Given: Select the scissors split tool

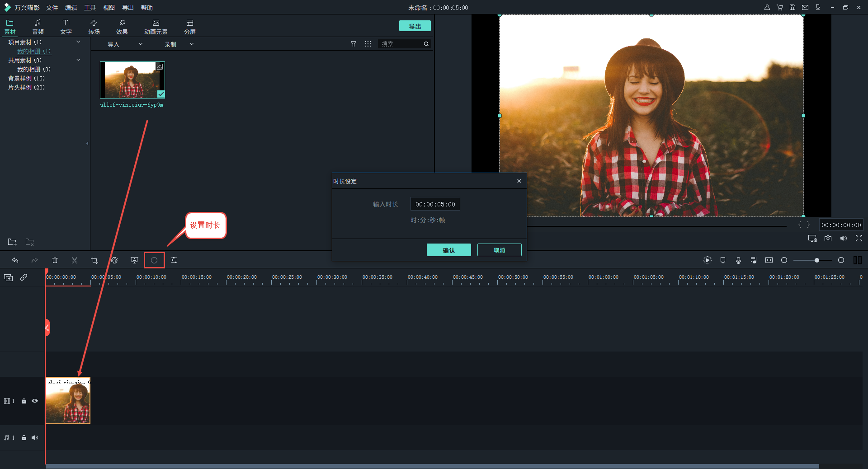Looking at the screenshot, I should coord(75,260).
